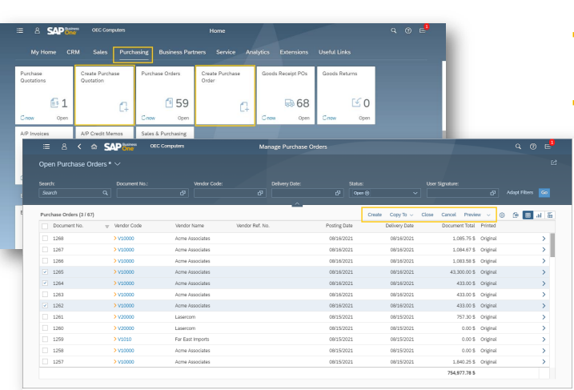Viewport: 574px width, 390px height.
Task: Uncheck the box for document 1262
Action: point(45,306)
